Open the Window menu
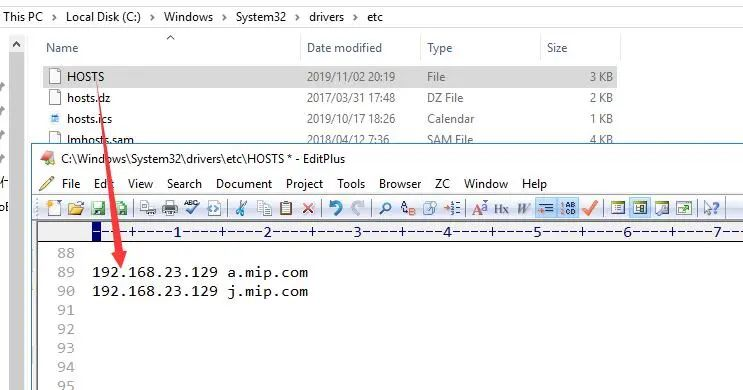743x390 pixels. pyautogui.click(x=486, y=184)
